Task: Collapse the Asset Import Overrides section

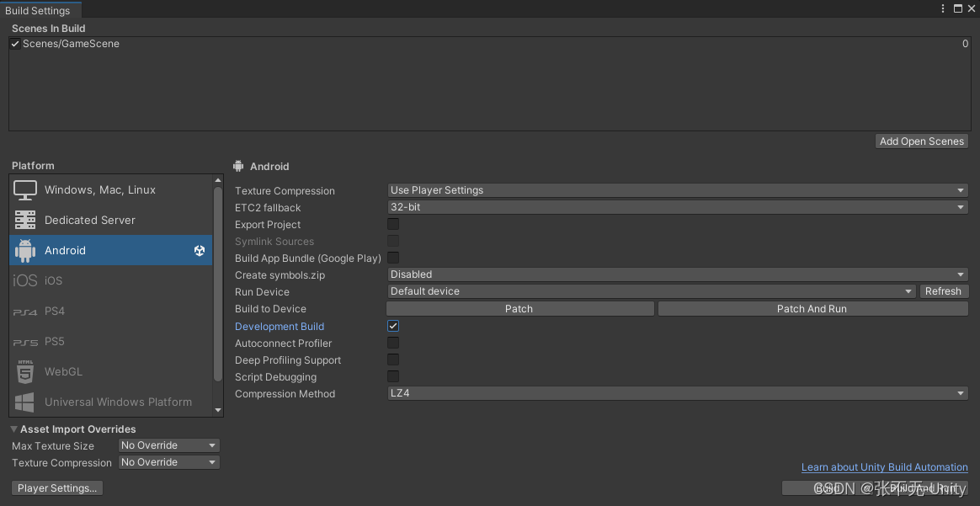Action: [x=13, y=429]
